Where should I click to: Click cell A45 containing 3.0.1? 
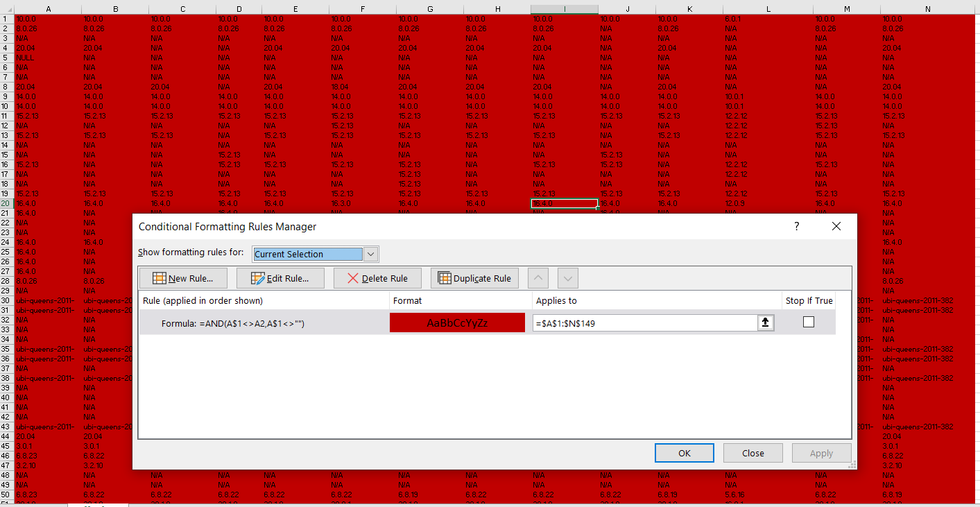coord(48,446)
